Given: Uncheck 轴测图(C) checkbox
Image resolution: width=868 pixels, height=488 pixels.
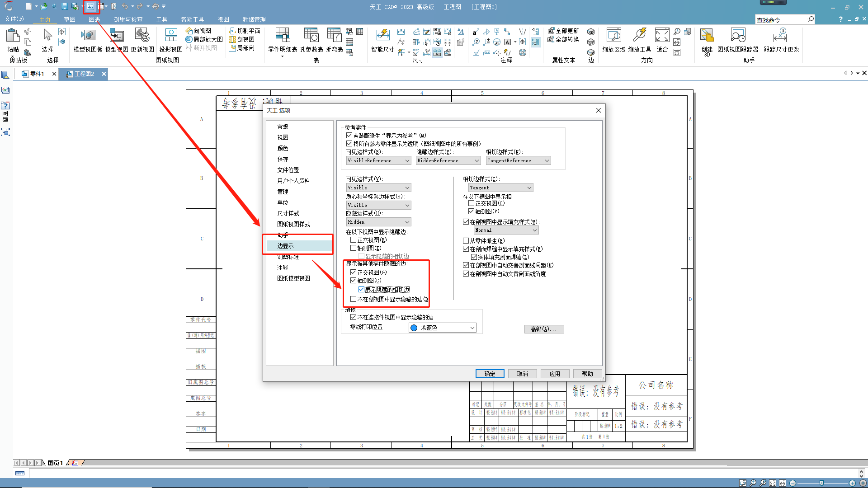Looking at the screenshot, I should [x=354, y=281].
